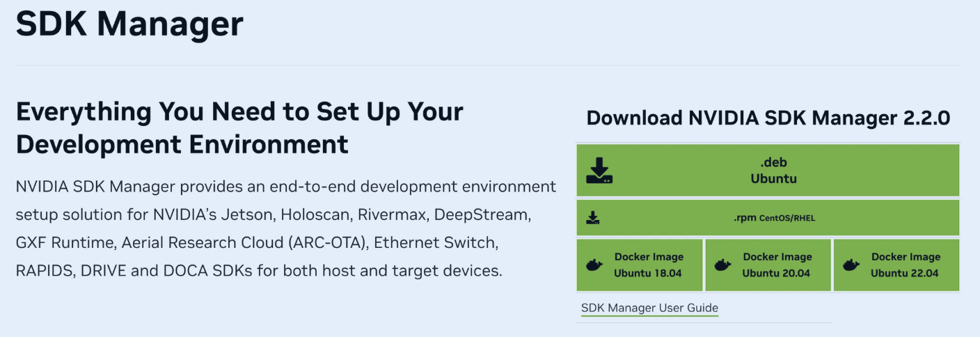Screen dimensions: 980x337
Task: Open the SDK Manager User Guide link
Action: tap(649, 308)
